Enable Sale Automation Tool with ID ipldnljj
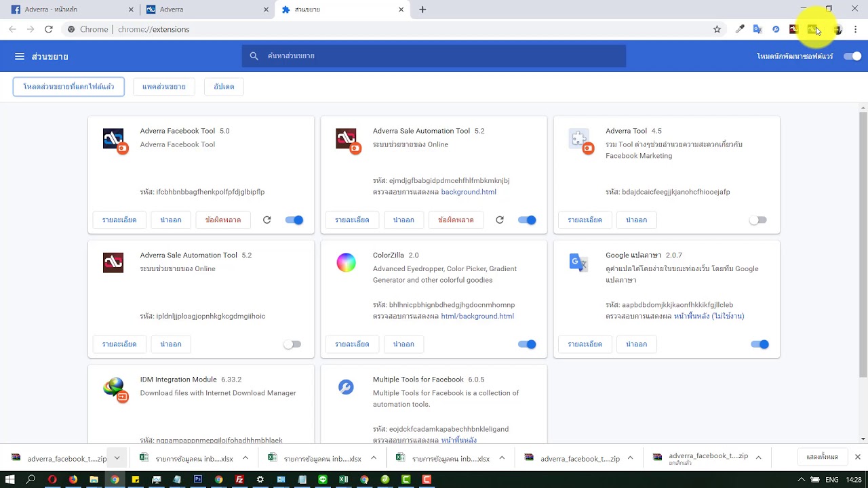 click(x=292, y=344)
